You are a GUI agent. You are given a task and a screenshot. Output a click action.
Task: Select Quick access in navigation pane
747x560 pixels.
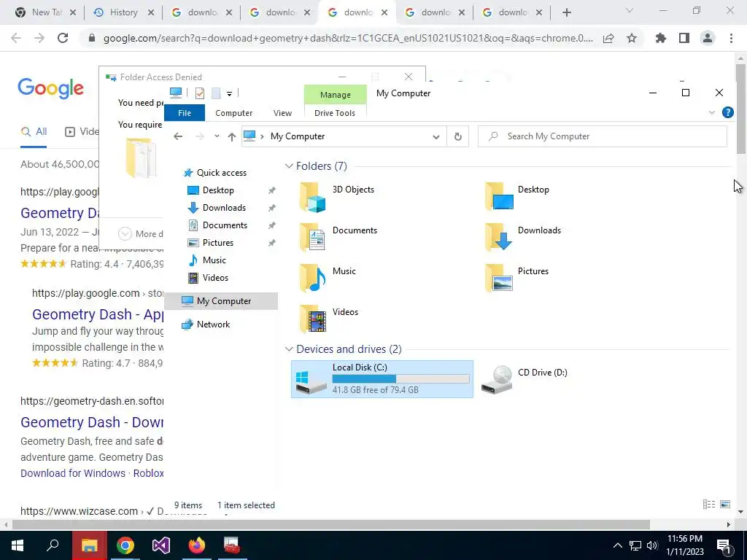pos(222,173)
